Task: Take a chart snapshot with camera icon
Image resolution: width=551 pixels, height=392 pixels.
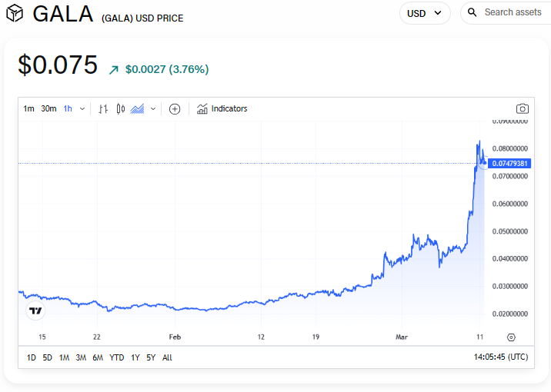Action: pos(522,109)
